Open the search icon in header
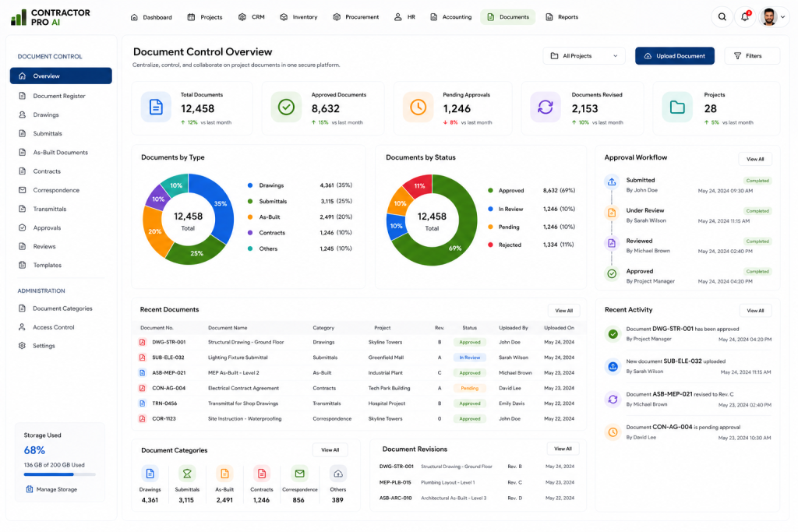 [x=722, y=17]
